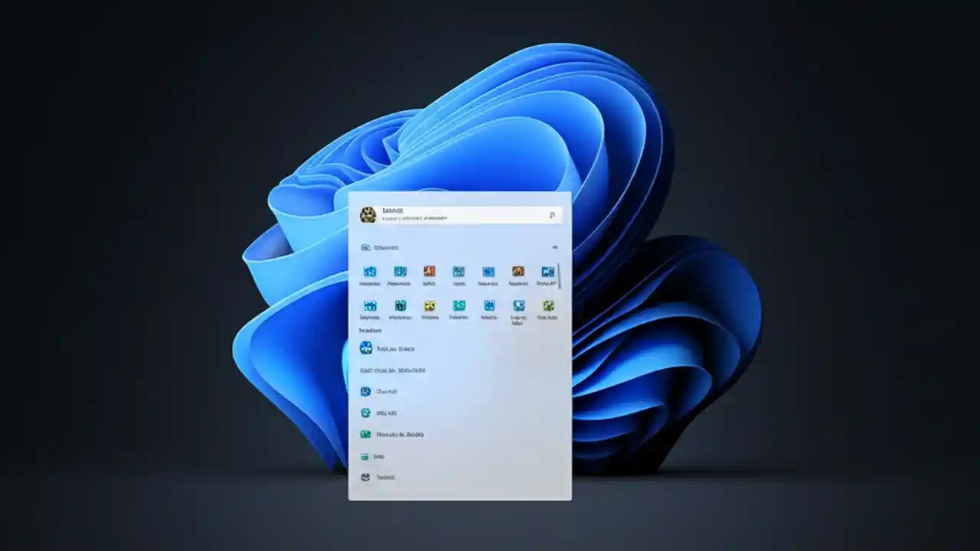Click inside the search input field
The width and height of the screenshot is (980, 551).
pyautogui.click(x=459, y=214)
